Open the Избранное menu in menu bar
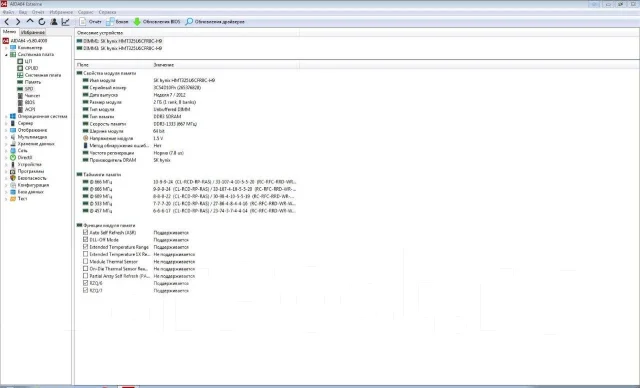Image resolution: width=640 pixels, height=388 pixels. pos(61,12)
